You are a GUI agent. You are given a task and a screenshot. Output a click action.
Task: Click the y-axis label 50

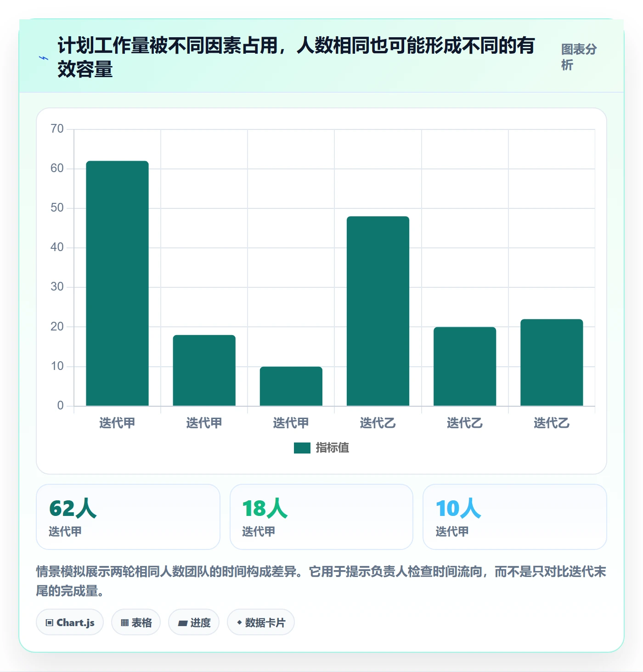click(57, 208)
